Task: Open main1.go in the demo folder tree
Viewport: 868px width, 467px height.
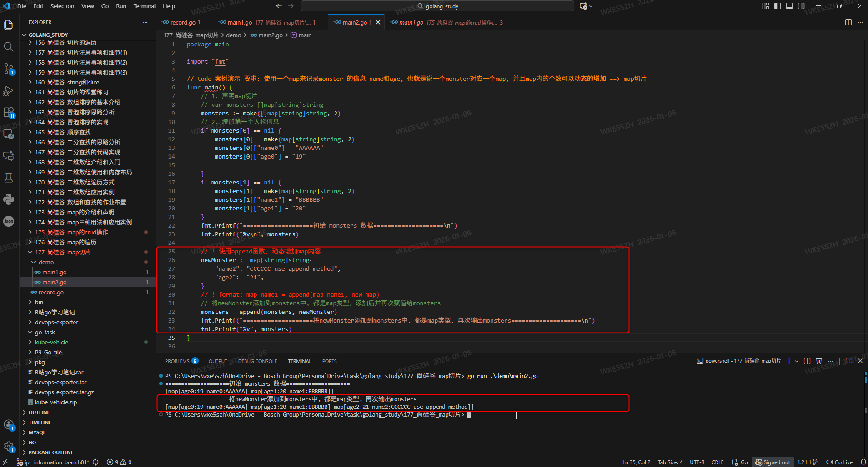Action: pos(87,272)
